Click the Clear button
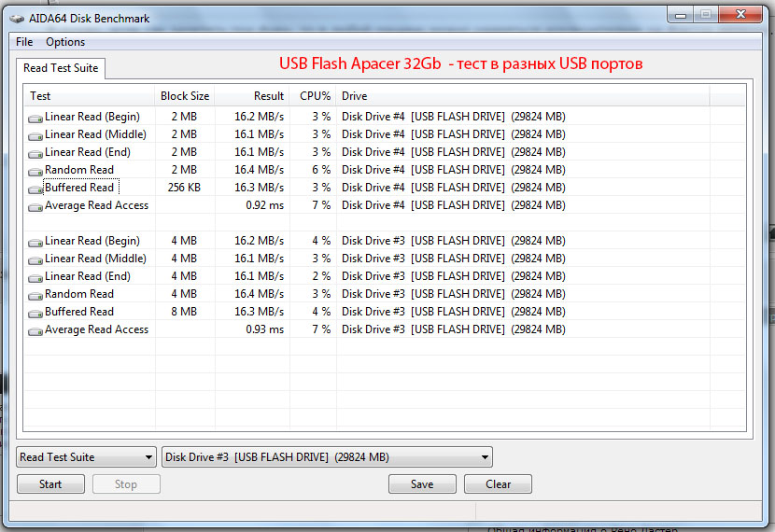 [498, 484]
